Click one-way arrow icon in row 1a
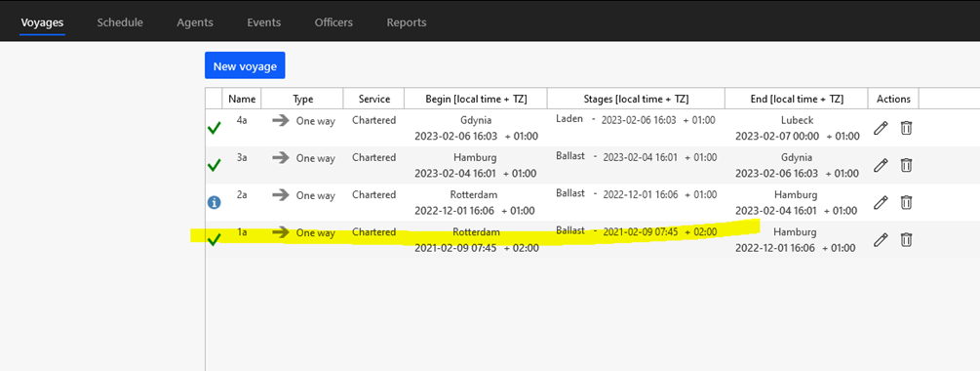980x371 pixels. [281, 232]
